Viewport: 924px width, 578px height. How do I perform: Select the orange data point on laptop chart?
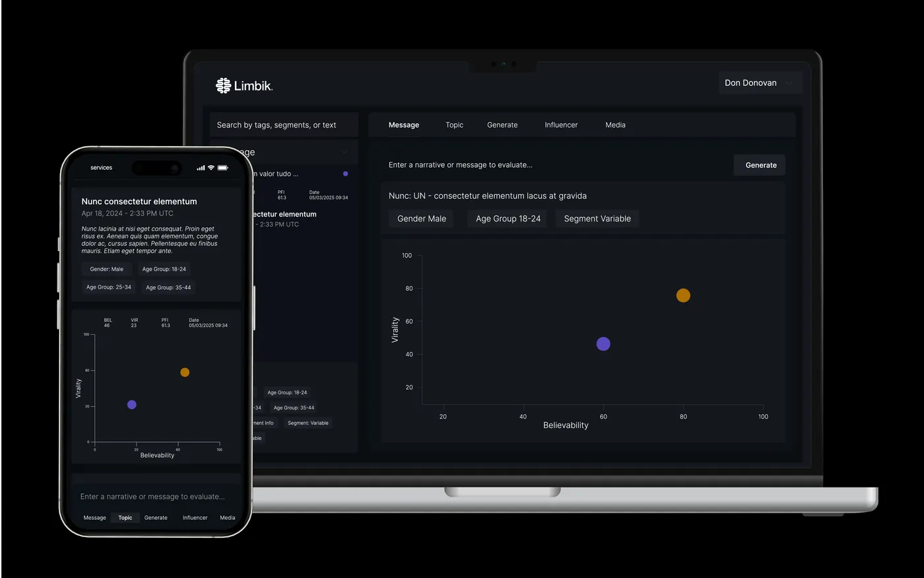pos(683,295)
